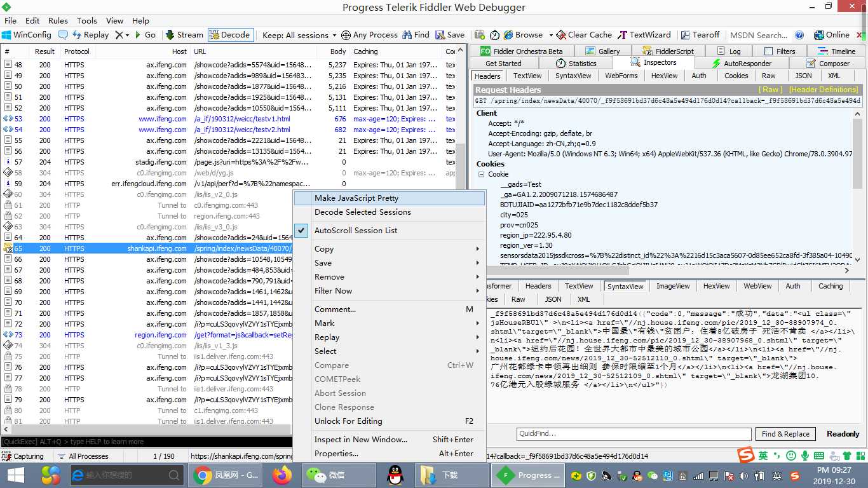
Task: Click Make JavaScript Pretty menu item
Action: pyautogui.click(x=389, y=198)
